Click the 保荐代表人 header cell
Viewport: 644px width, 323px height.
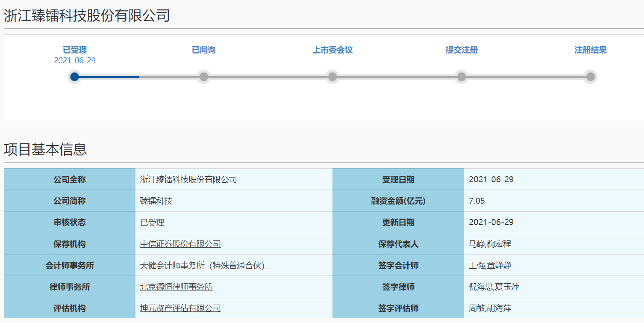tap(398, 244)
